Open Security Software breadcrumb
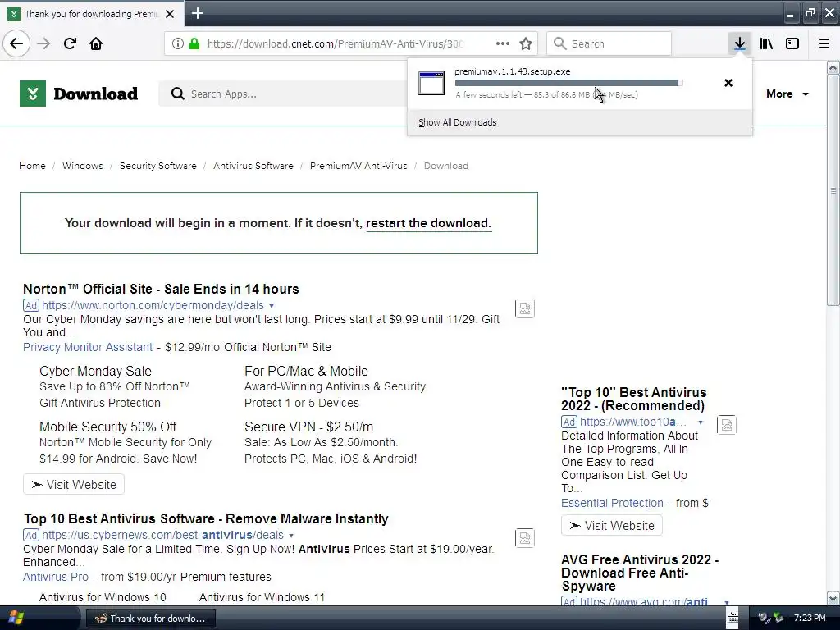The width and height of the screenshot is (840, 630). click(x=158, y=166)
